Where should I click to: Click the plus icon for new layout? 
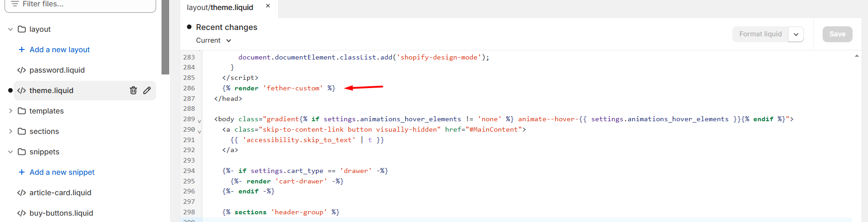pos(21,49)
